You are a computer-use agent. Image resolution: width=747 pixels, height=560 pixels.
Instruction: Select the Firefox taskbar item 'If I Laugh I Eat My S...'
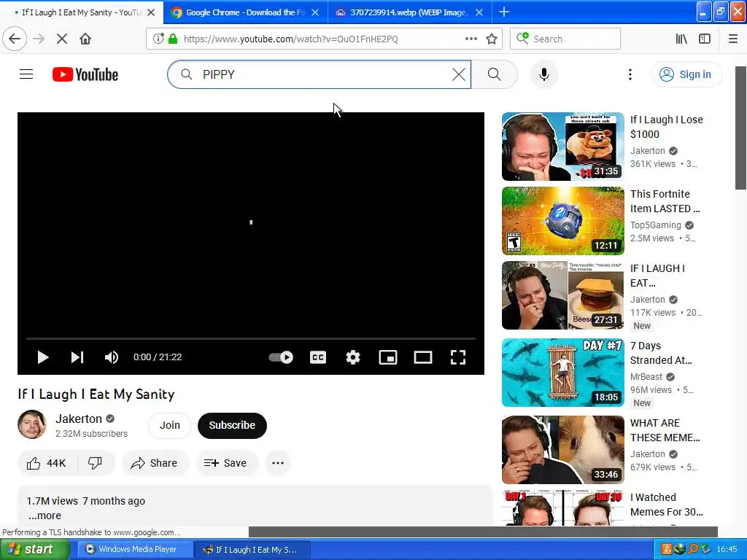252,550
